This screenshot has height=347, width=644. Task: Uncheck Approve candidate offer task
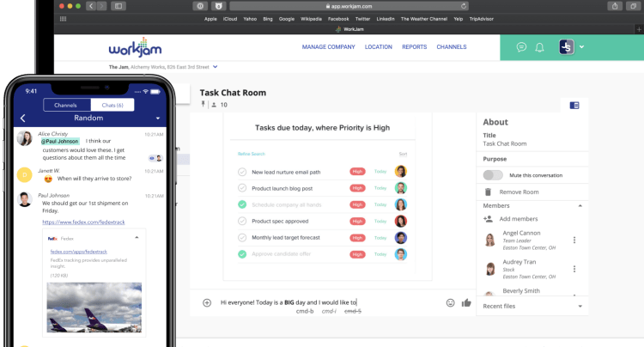(x=242, y=254)
